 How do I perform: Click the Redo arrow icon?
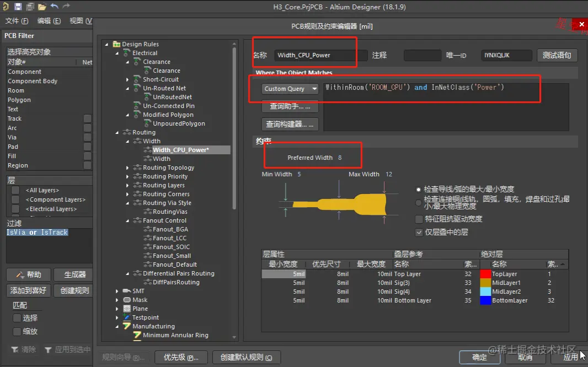(x=66, y=6)
